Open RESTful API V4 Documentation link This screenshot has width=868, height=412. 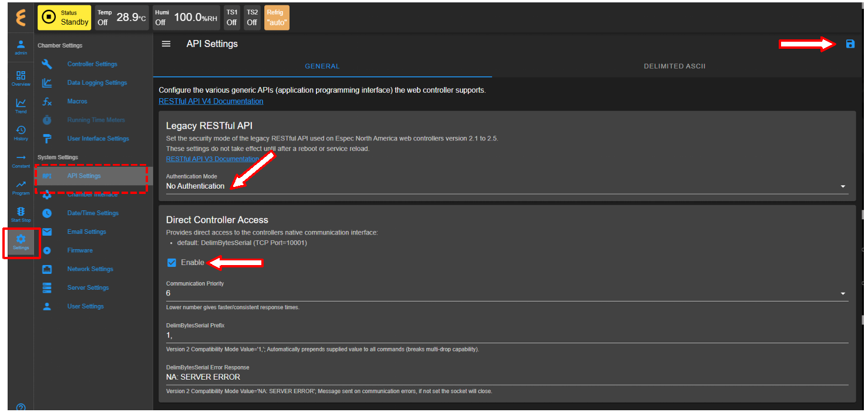[x=211, y=101]
